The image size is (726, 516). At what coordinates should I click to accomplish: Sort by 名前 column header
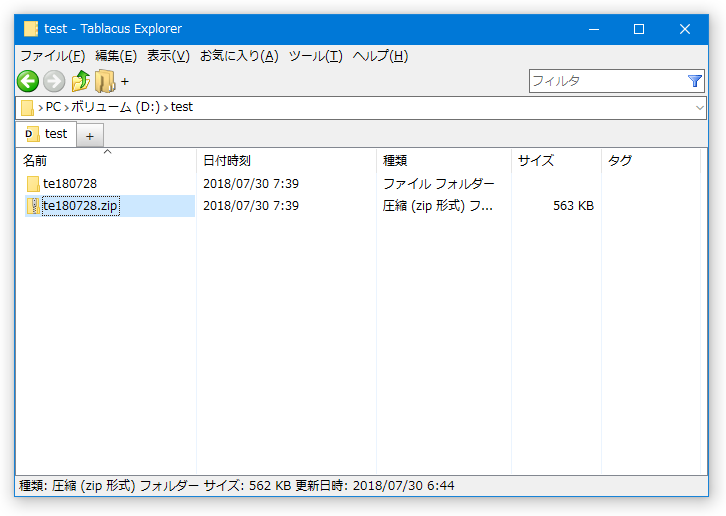[x=106, y=161]
